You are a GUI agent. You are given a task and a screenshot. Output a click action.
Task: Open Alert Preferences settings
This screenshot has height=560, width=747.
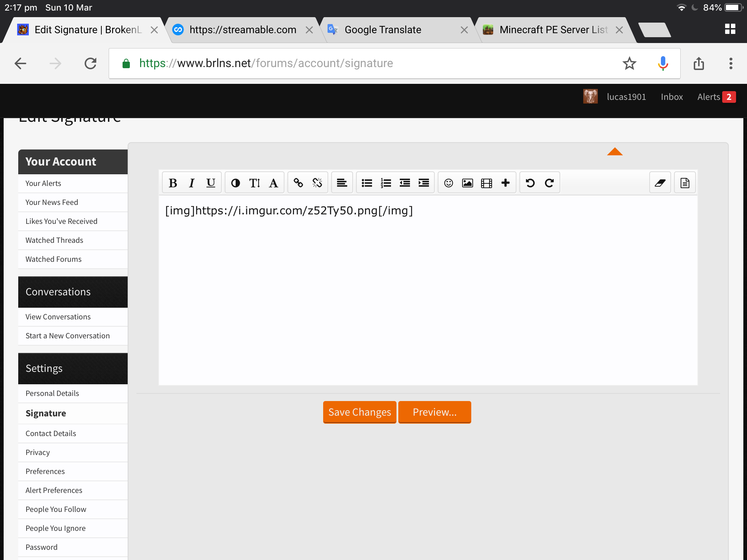click(x=73, y=490)
